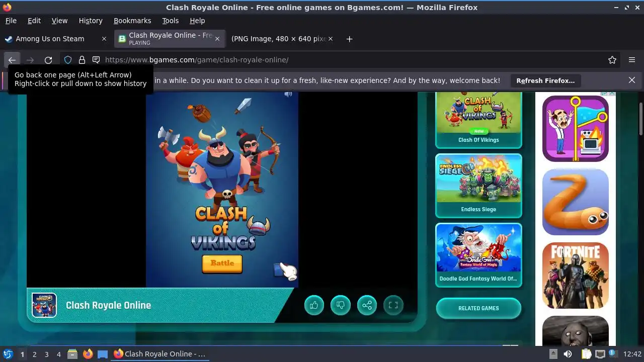Open the Fortnite ad thumbnail
This screenshot has width=644, height=362.
tap(576, 276)
